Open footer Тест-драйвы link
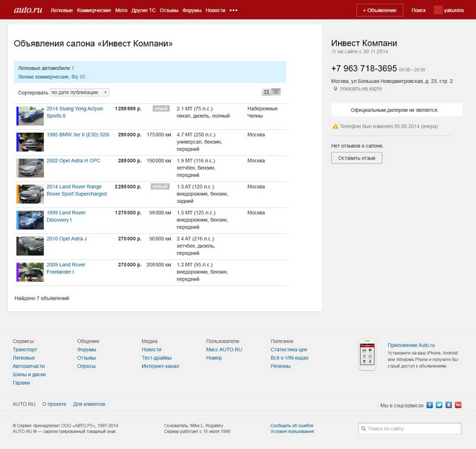 click(157, 358)
